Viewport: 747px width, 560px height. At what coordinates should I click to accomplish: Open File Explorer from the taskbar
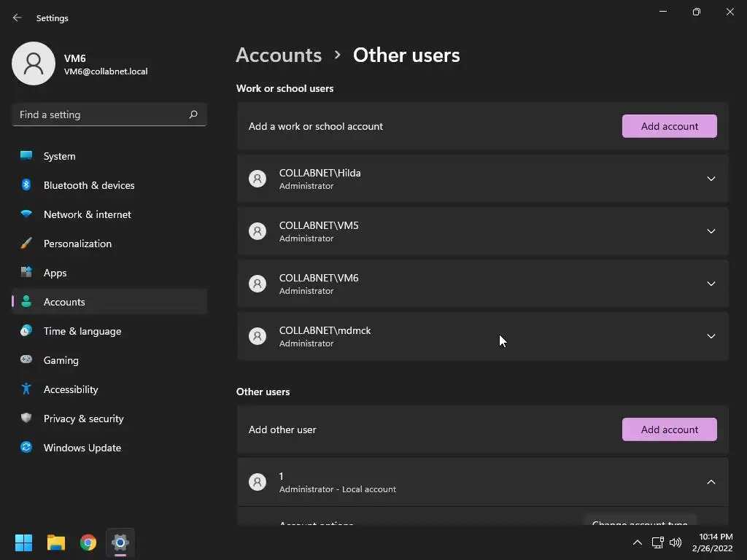point(56,542)
